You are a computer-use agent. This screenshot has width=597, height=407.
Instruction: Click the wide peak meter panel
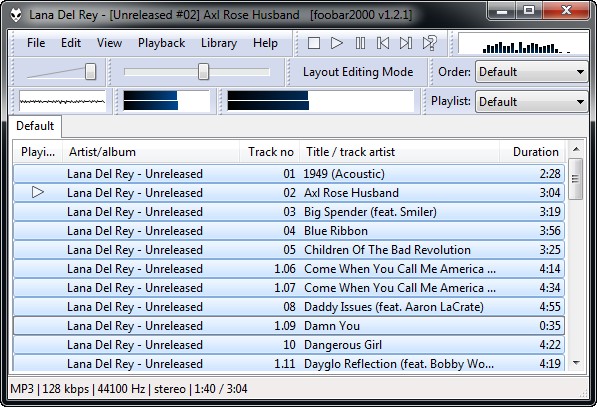pyautogui.click(x=320, y=101)
